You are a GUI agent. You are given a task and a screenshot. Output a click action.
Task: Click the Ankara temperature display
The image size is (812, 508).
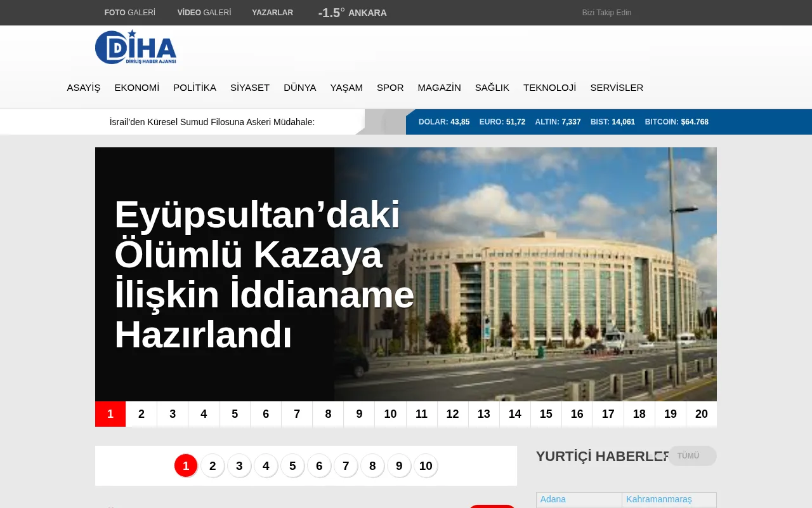point(352,13)
